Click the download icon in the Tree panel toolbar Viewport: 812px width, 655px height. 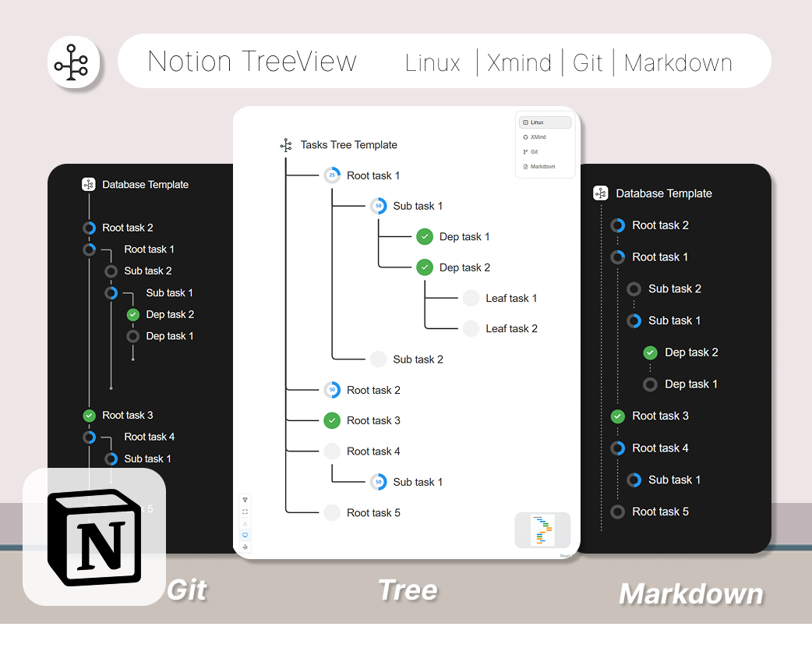245,523
